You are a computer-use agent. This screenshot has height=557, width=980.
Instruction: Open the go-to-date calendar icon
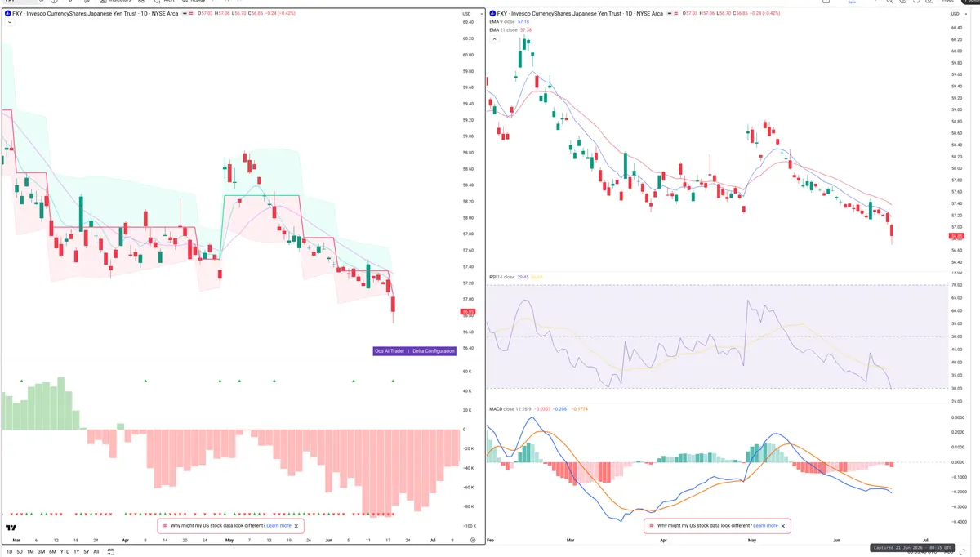(x=110, y=551)
